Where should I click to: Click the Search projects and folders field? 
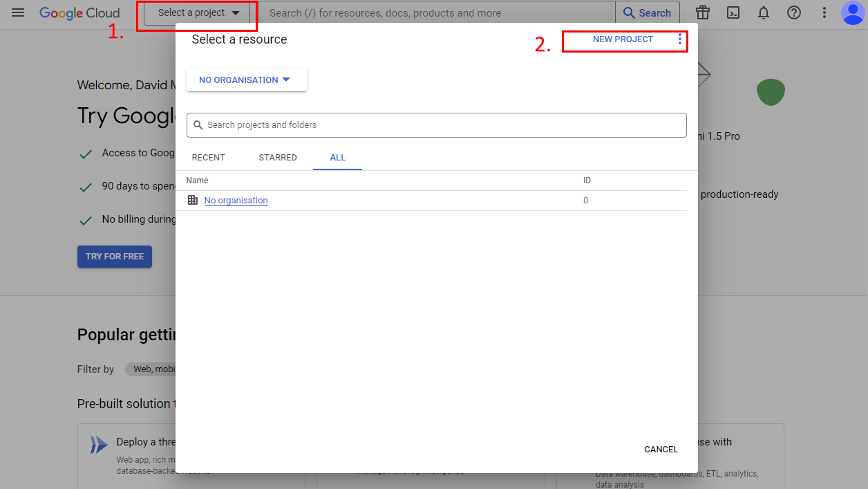437,125
